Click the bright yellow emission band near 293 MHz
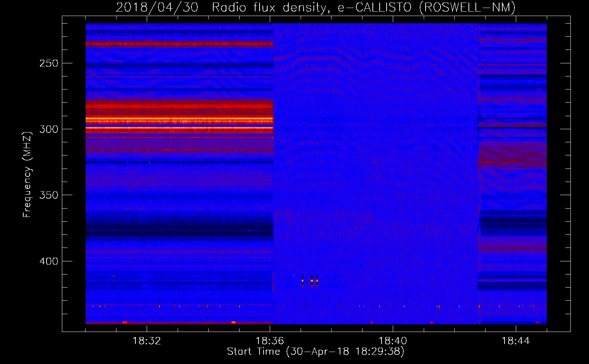The image size is (589, 364). 179,119
